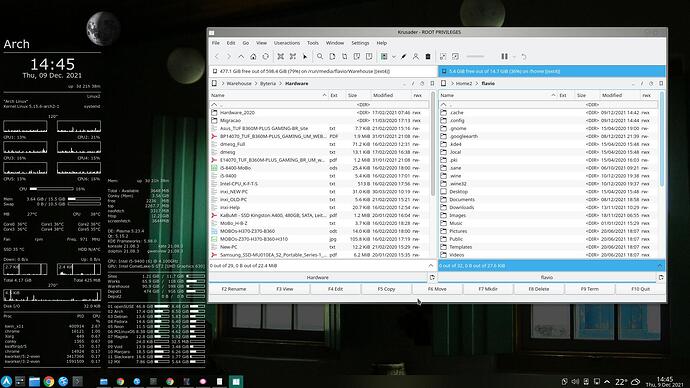
Task: Click the F2 Rename button
Action: coord(234,289)
